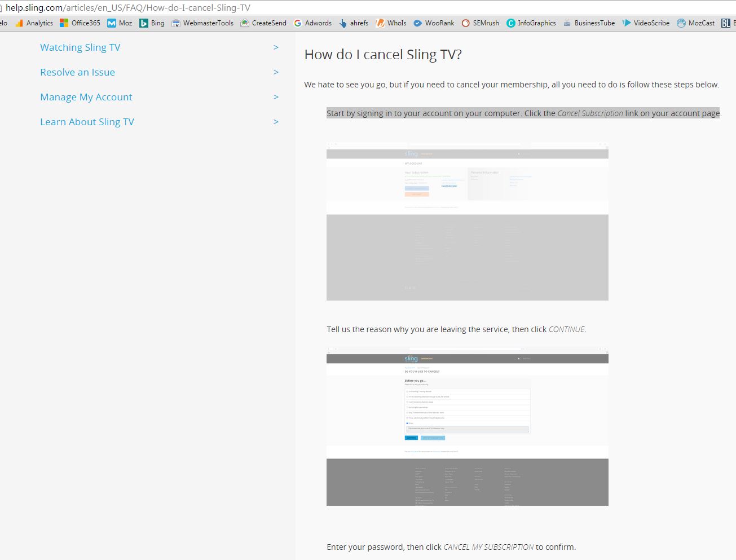Click the cancellation reason form screenshot thumbnail

pos(468,426)
